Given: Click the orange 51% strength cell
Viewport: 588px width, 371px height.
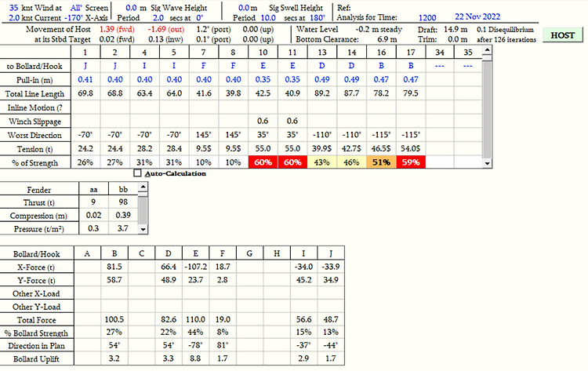Looking at the screenshot, I should [381, 162].
